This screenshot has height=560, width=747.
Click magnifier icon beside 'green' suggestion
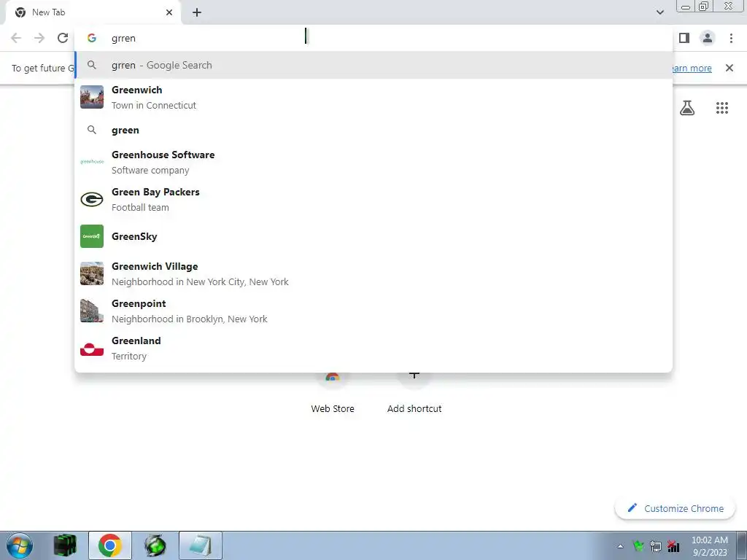click(92, 130)
